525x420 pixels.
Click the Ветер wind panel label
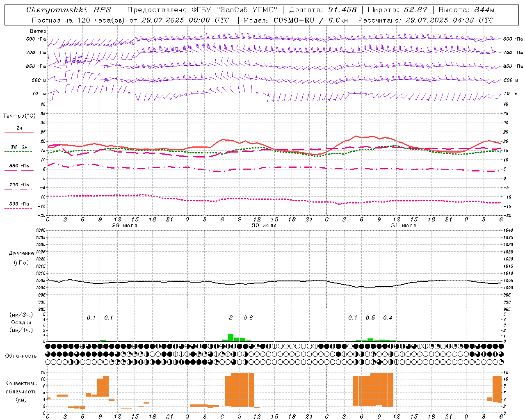[38, 31]
